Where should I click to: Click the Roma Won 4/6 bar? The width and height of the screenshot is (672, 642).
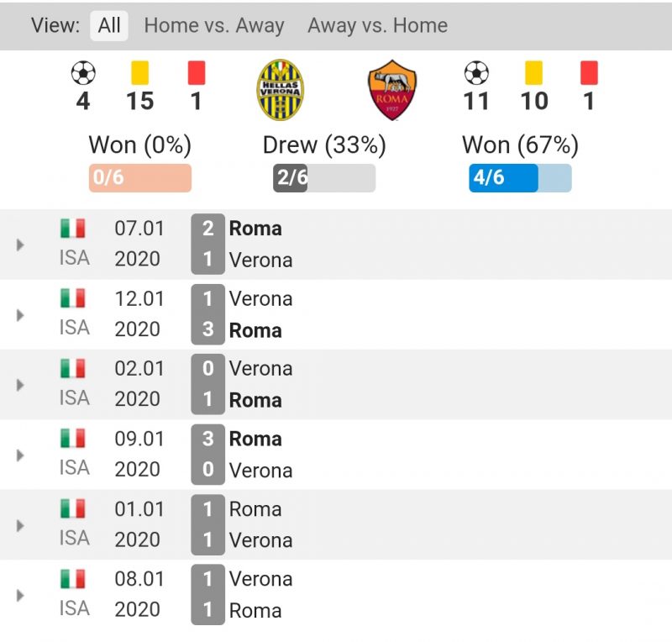tap(520, 178)
